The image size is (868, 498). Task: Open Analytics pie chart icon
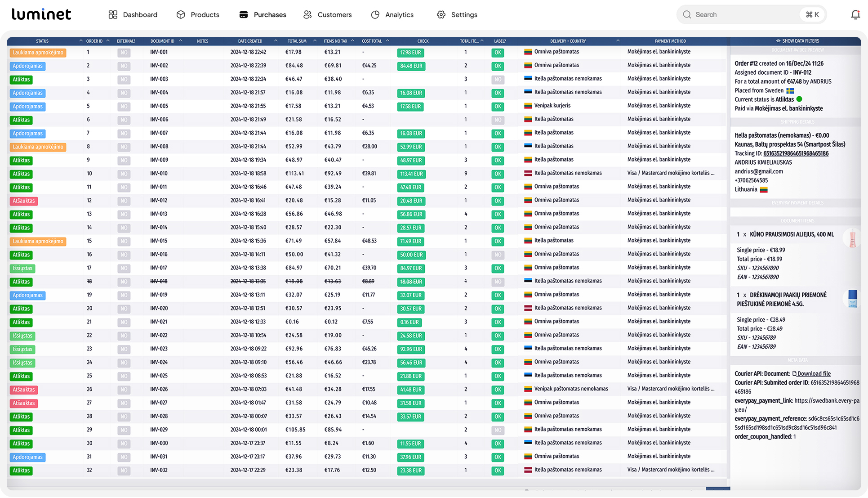375,15
